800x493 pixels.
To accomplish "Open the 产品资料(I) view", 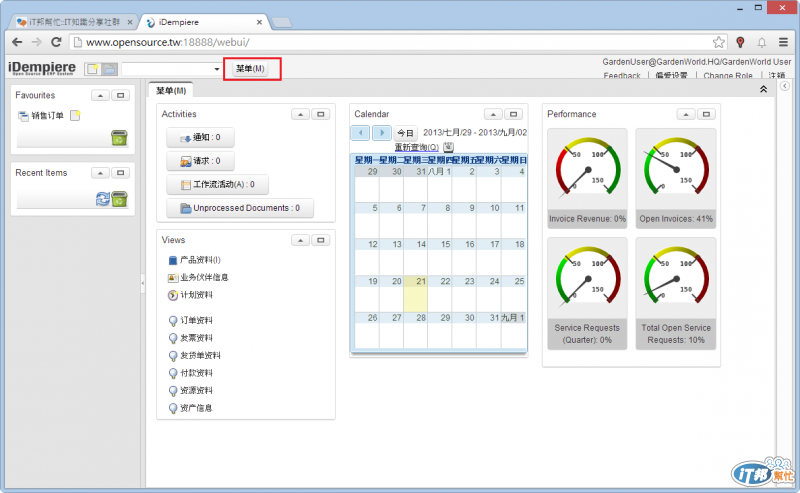I will (x=194, y=260).
